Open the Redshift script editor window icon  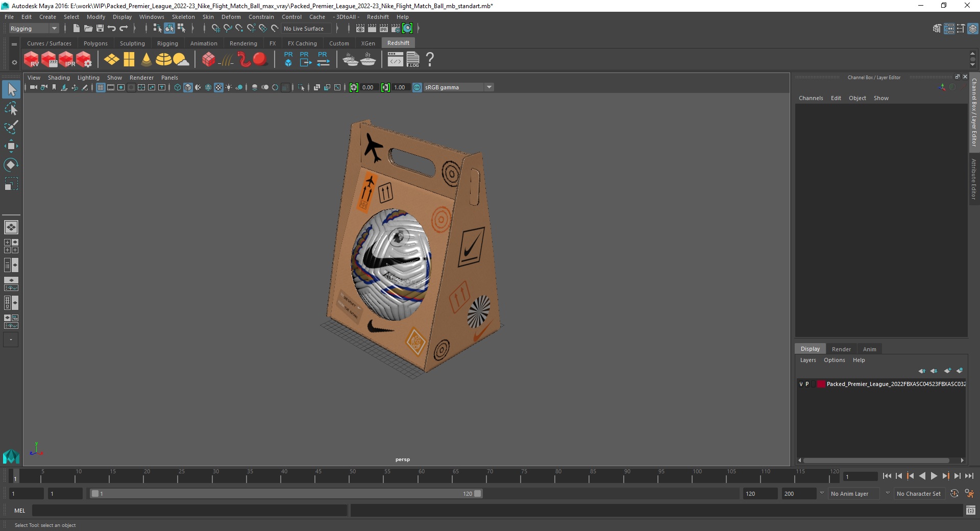click(395, 60)
